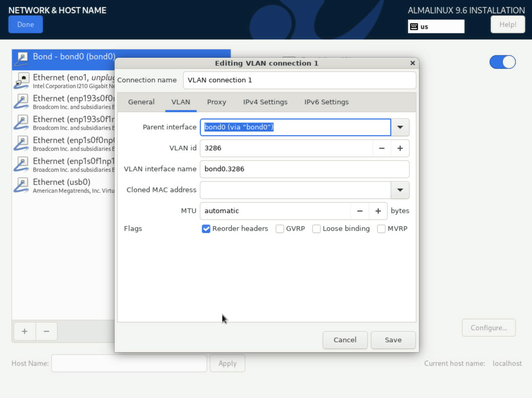
Task: Enable the Loose binding flag
Action: point(316,229)
